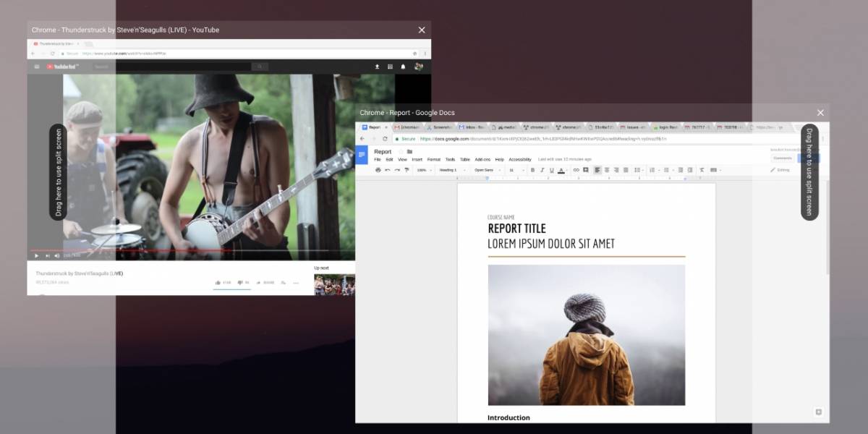Like the Thunderstruck video

[x=222, y=282]
